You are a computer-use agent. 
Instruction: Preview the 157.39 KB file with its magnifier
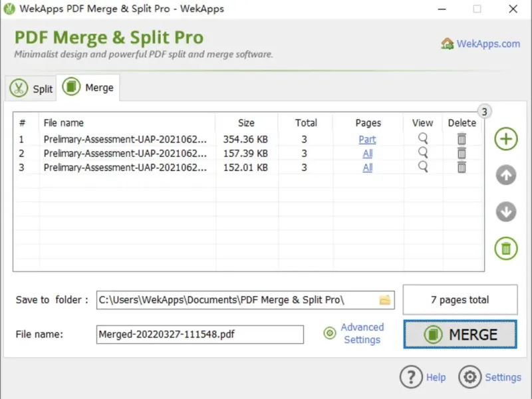(x=423, y=153)
